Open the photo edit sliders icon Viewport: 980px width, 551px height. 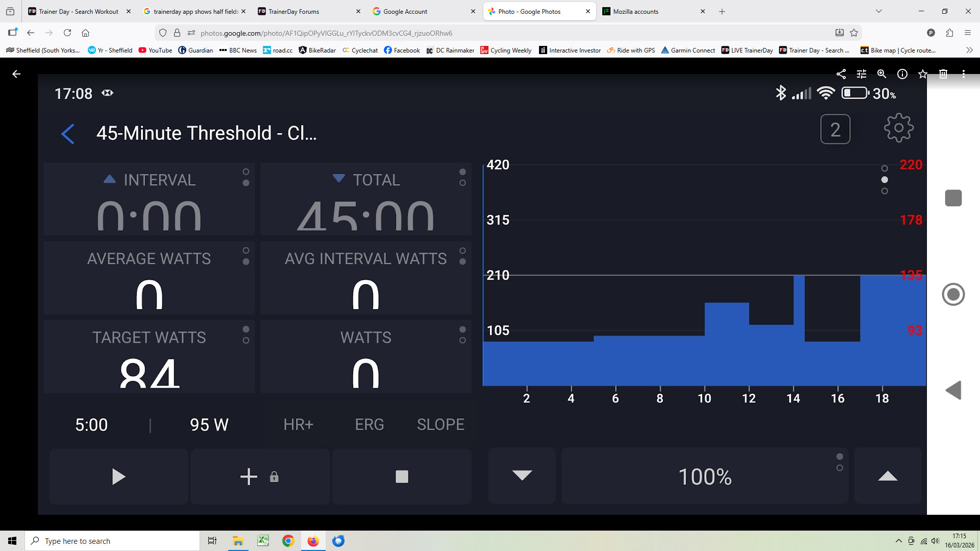(862, 74)
